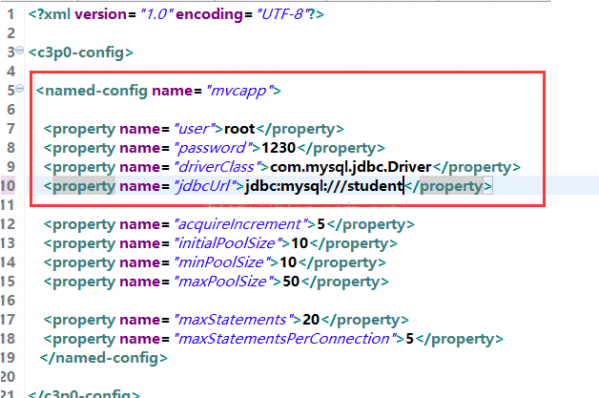This screenshot has height=398, width=599.
Task: Click the attribute value "user"
Action: tap(194, 129)
